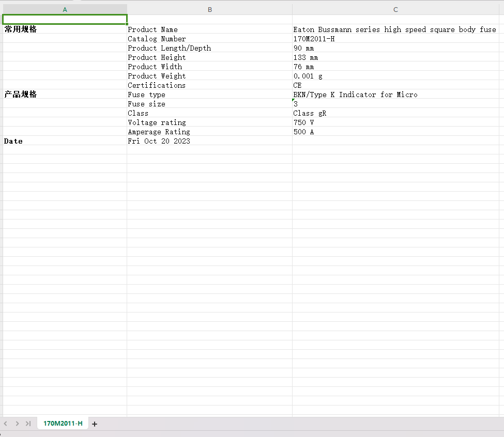Click the fuse size value 3 cell

(395, 104)
